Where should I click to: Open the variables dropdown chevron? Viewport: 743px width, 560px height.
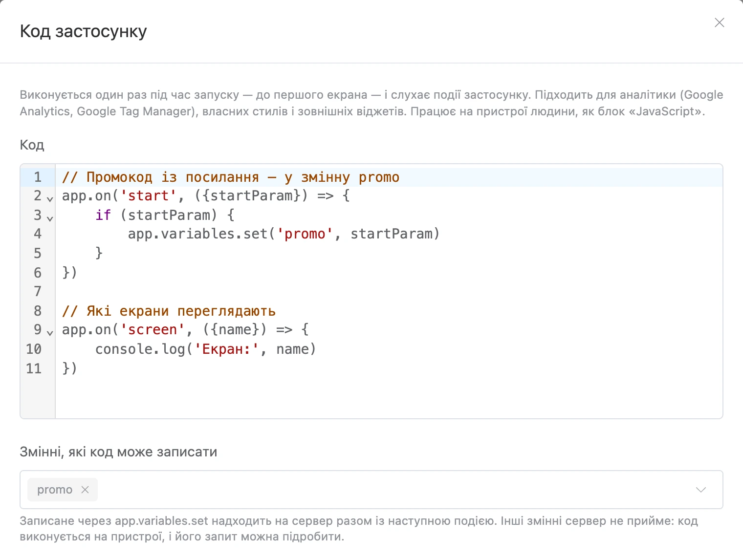click(701, 490)
